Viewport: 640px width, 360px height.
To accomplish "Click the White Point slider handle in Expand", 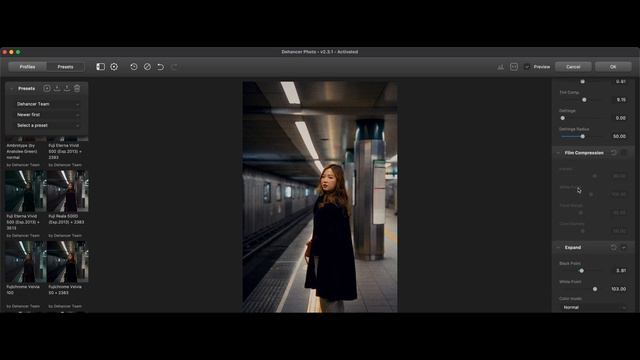I will (x=595, y=289).
